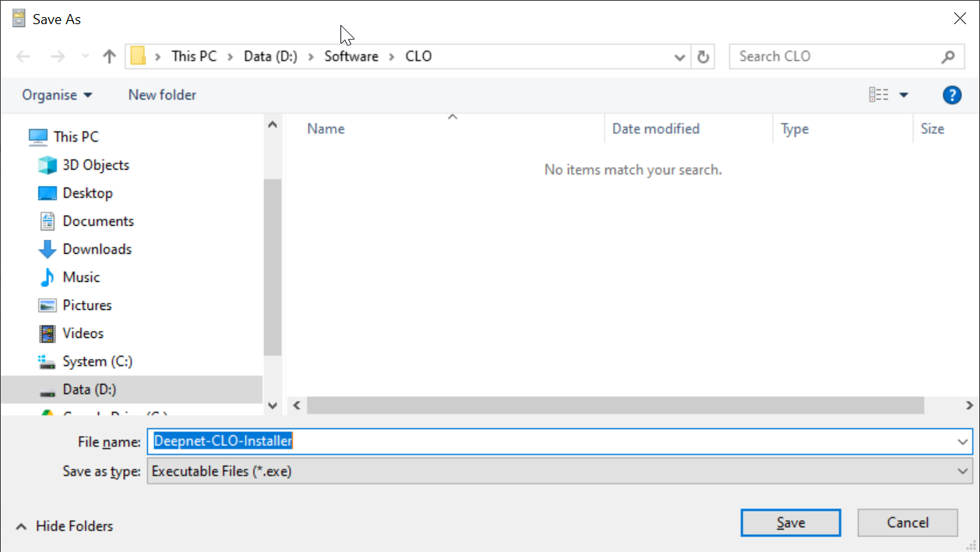Go to System (C:) drive

[97, 361]
